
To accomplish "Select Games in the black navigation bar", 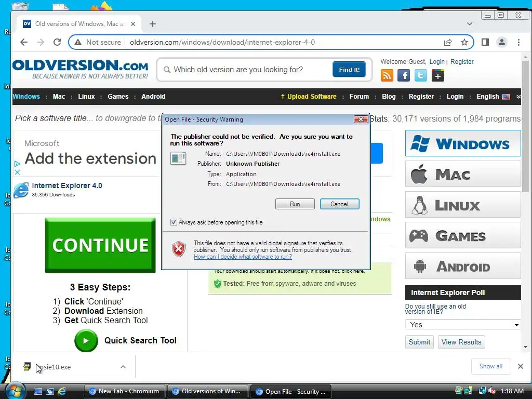I will 118,96.
